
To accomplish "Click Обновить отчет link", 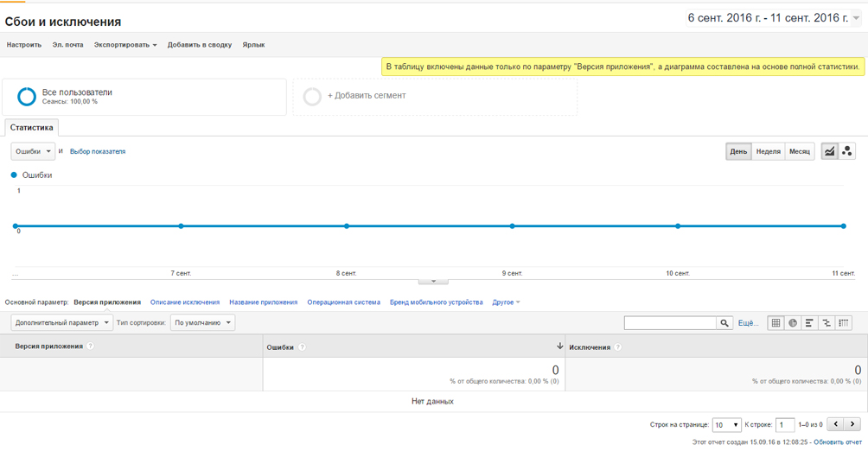I will 838,442.
